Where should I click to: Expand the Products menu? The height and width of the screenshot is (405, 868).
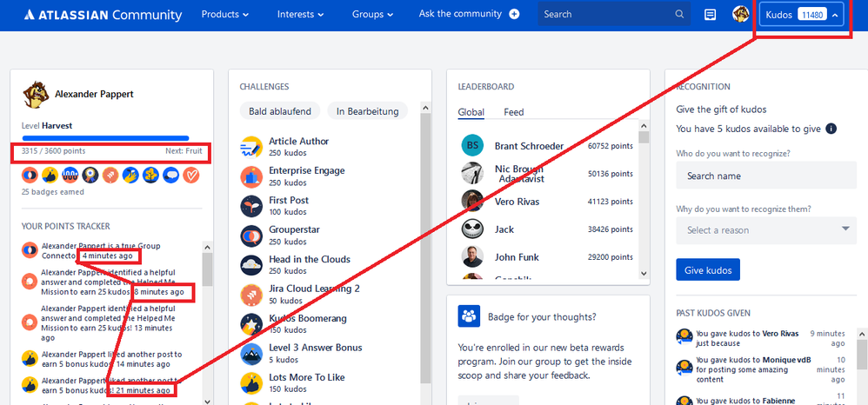point(224,15)
